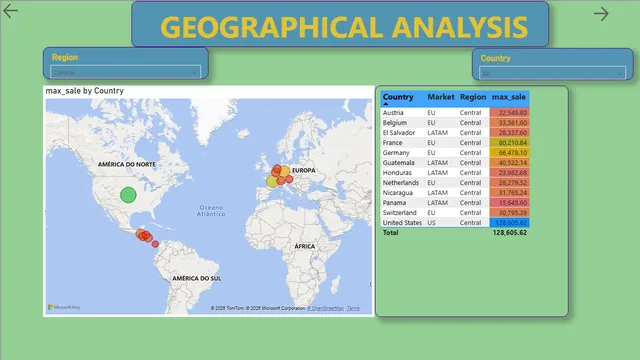
Task: Open the Country slicer dropdown
Action: (552, 73)
